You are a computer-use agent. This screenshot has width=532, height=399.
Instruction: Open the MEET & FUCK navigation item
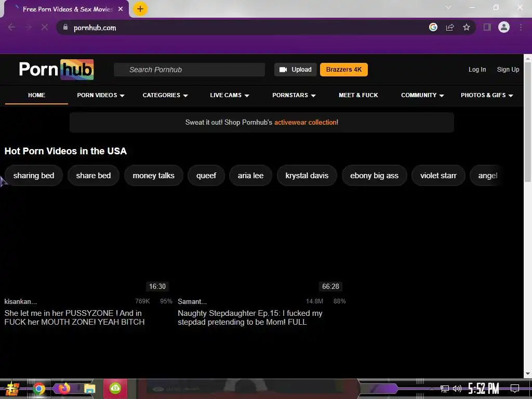358,95
